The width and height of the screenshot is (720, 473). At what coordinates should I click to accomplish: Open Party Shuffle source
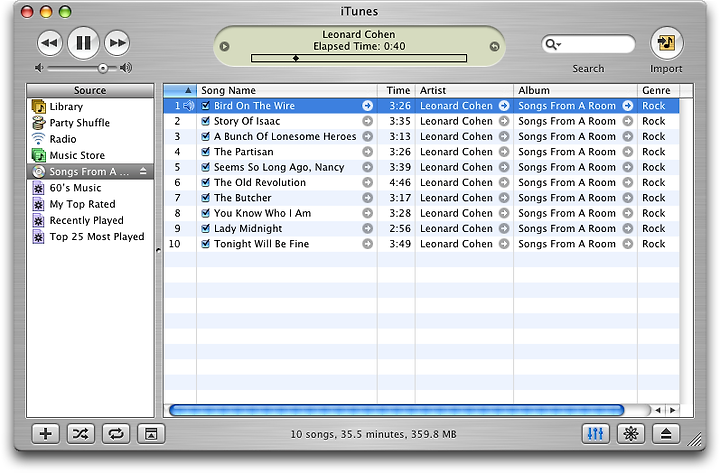pyautogui.click(x=90, y=123)
